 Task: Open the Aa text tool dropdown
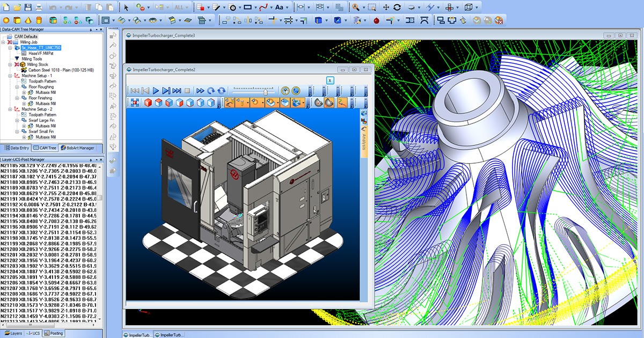point(287,8)
